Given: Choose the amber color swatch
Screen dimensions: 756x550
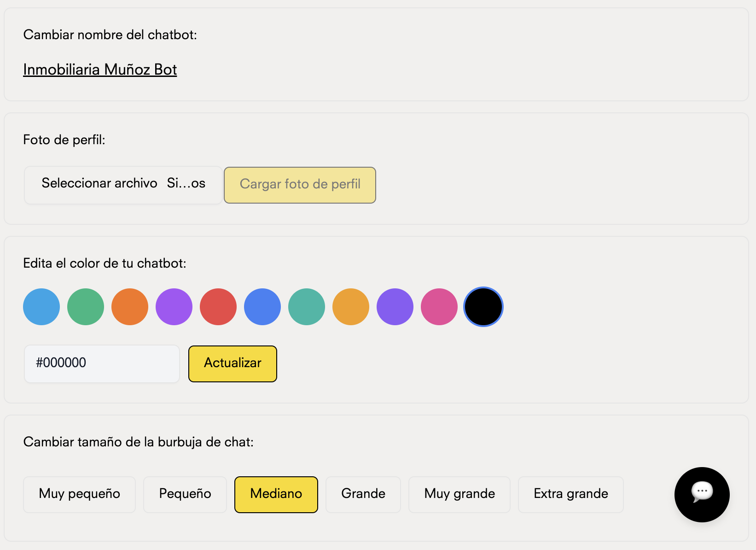Looking at the screenshot, I should [x=350, y=306].
